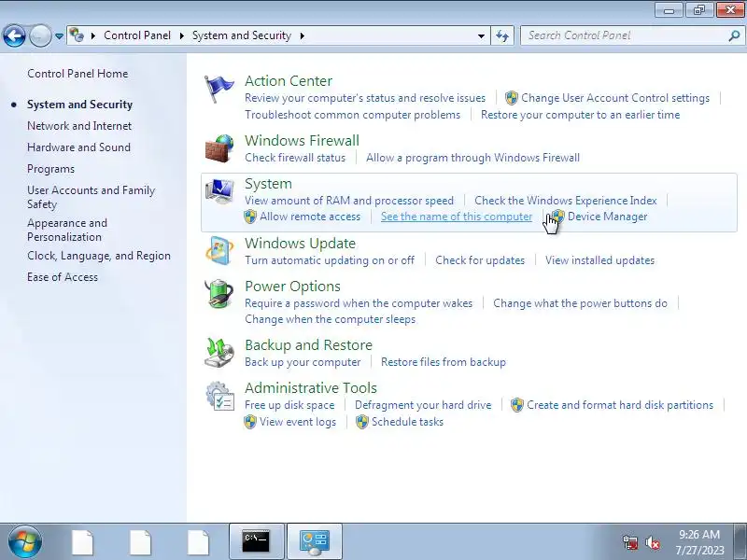
Task: Click View amount of RAM and processor speed
Action: 349,201
